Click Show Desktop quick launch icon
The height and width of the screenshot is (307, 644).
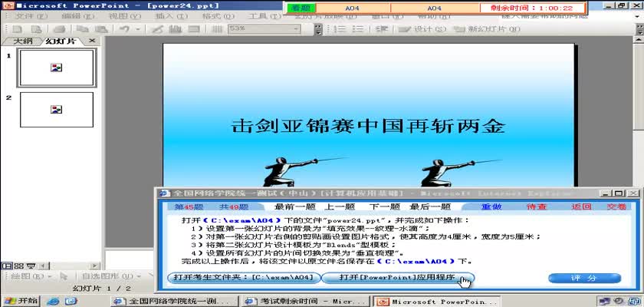click(71, 302)
